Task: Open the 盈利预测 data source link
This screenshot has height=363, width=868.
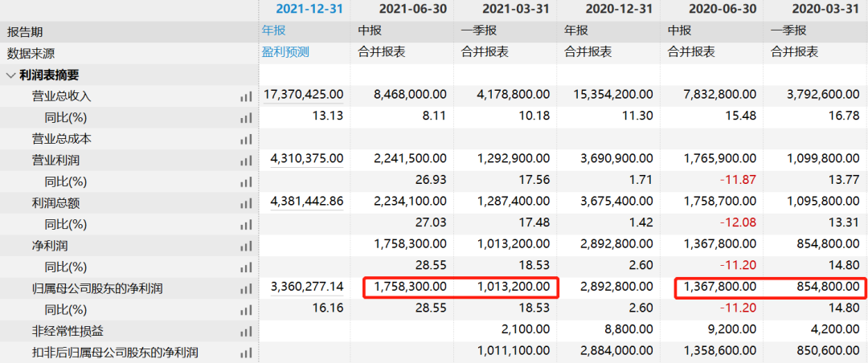Action: (x=285, y=52)
